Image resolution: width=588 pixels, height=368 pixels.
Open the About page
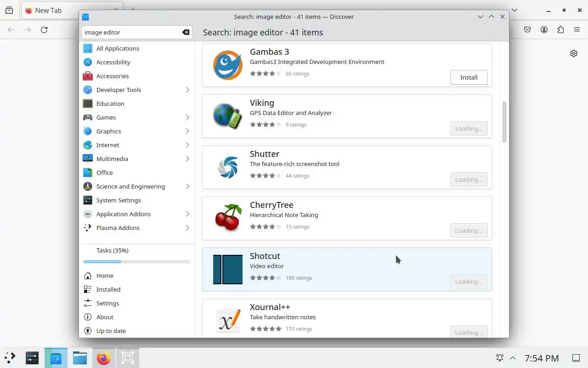point(137,317)
